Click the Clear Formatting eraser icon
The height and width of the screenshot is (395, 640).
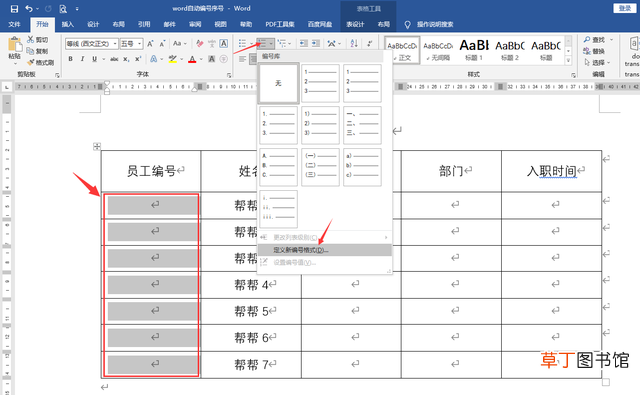(200, 44)
